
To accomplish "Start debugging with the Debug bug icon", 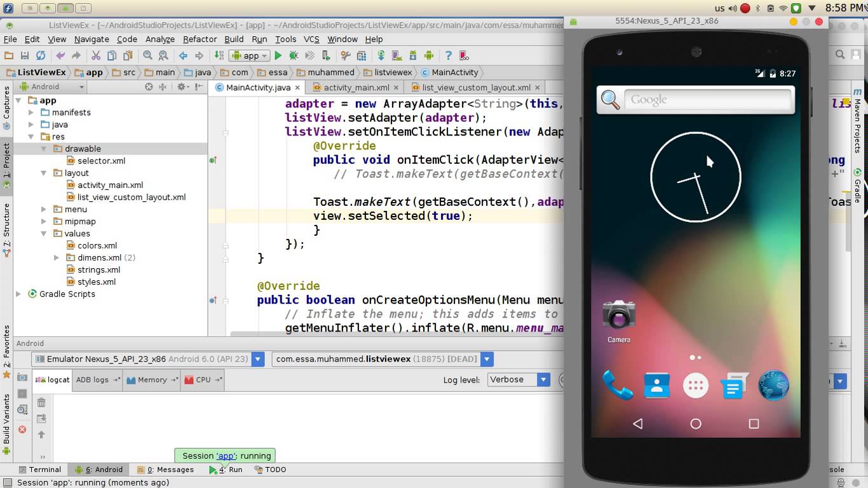I will tap(293, 55).
